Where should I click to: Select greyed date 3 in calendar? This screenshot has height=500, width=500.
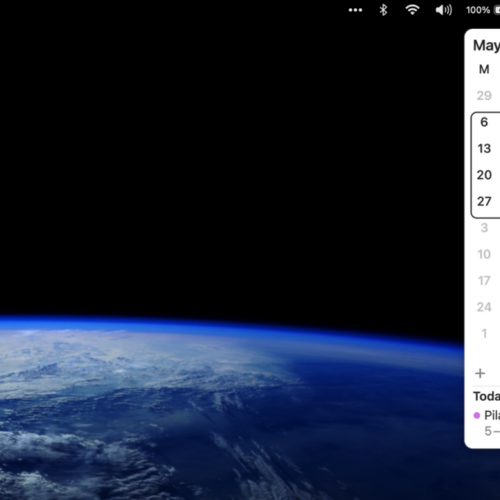click(484, 228)
